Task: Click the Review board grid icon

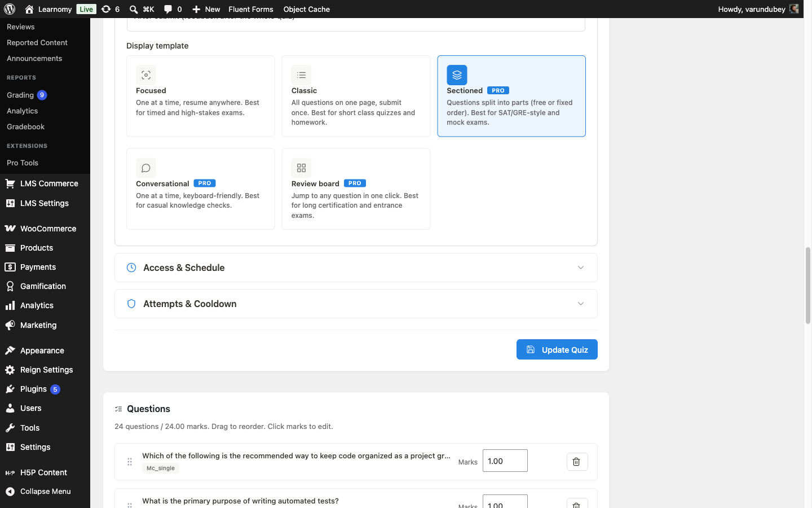Action: (302, 168)
